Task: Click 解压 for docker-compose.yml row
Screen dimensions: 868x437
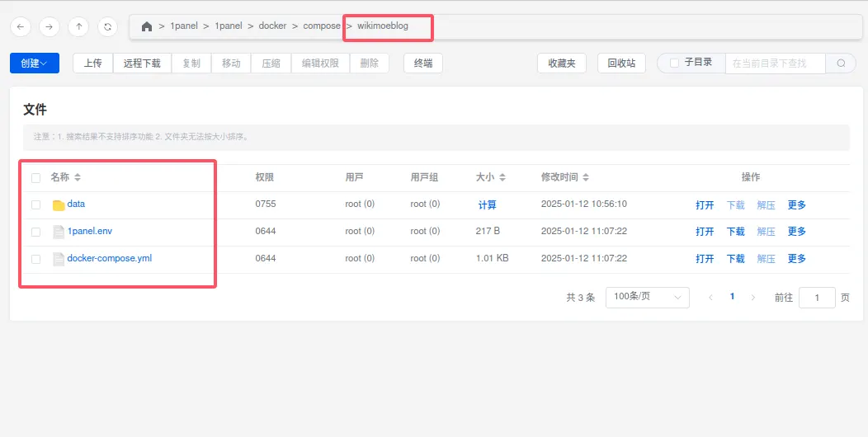Action: click(x=767, y=259)
